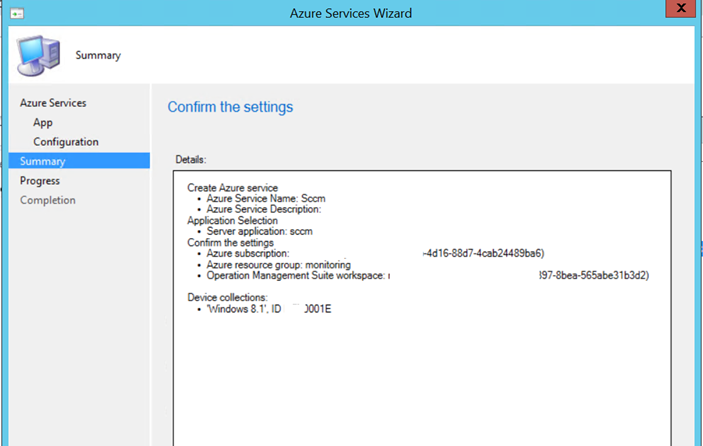
Task: Select the Progress wizard step
Action: tap(40, 181)
